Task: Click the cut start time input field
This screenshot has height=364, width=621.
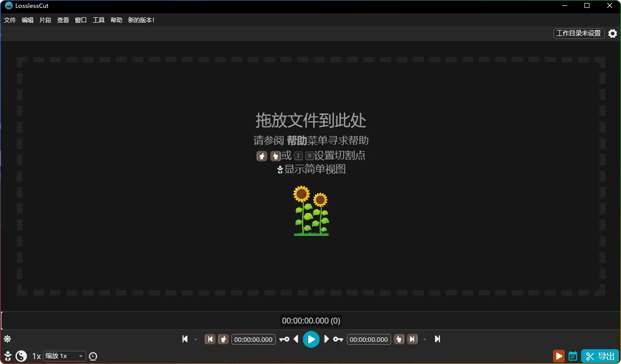Action: [x=254, y=339]
